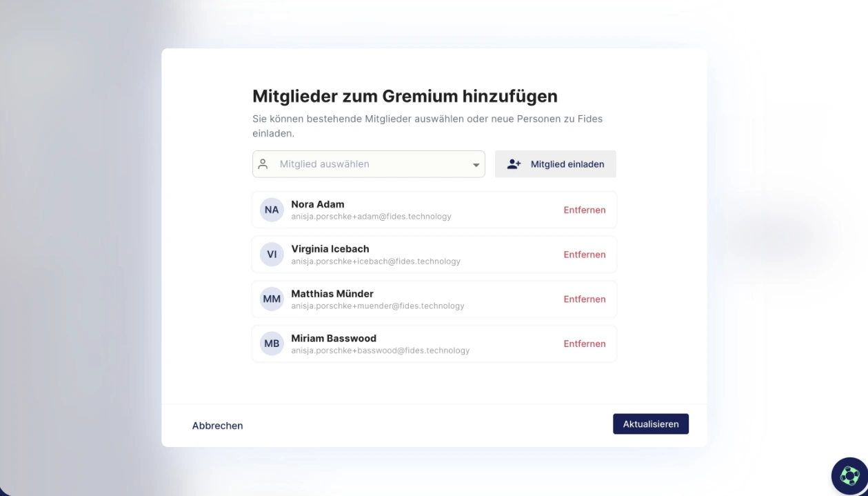Click the add-person icon on invite button

pos(514,164)
